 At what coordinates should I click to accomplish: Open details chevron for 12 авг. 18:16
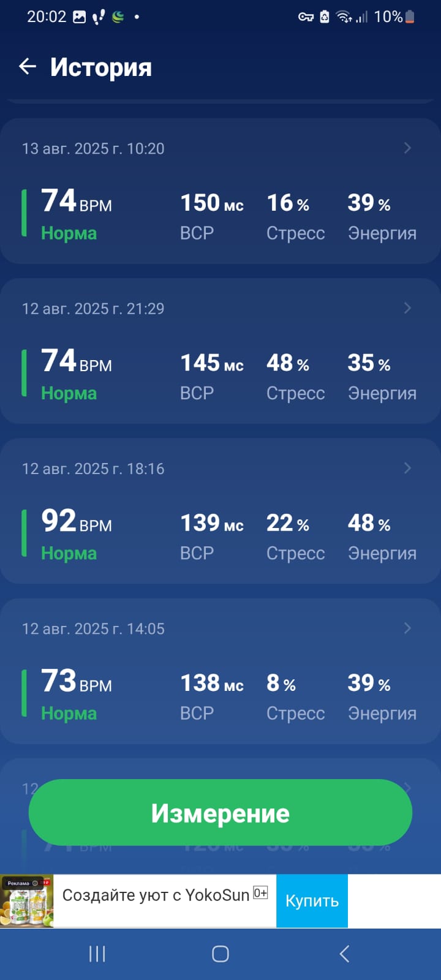pos(407,469)
